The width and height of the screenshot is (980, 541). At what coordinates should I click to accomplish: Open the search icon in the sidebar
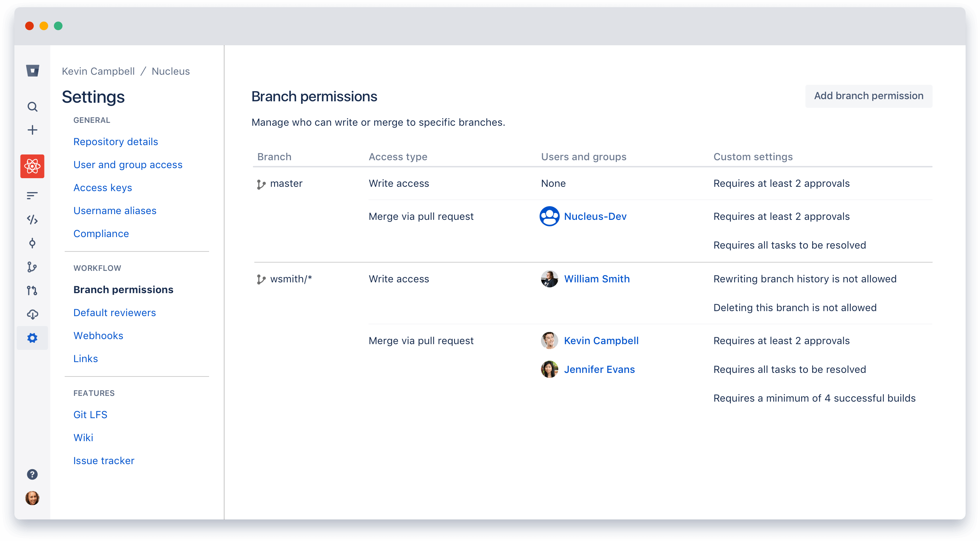[x=33, y=107]
